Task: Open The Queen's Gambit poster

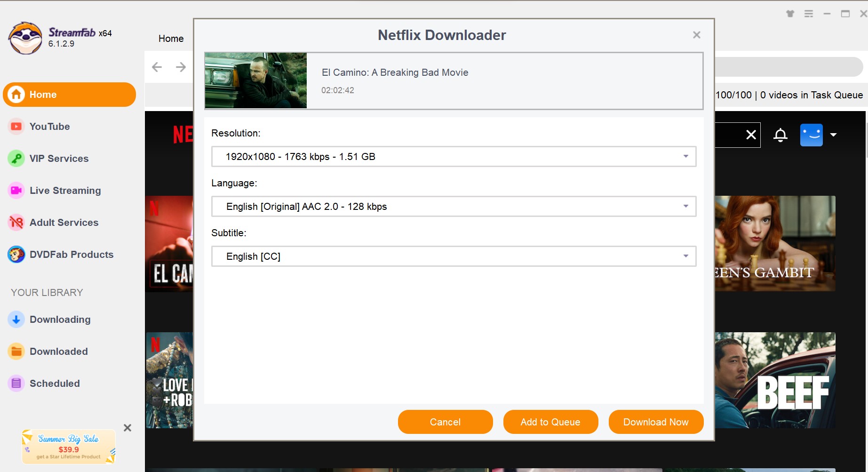Action: pos(775,243)
